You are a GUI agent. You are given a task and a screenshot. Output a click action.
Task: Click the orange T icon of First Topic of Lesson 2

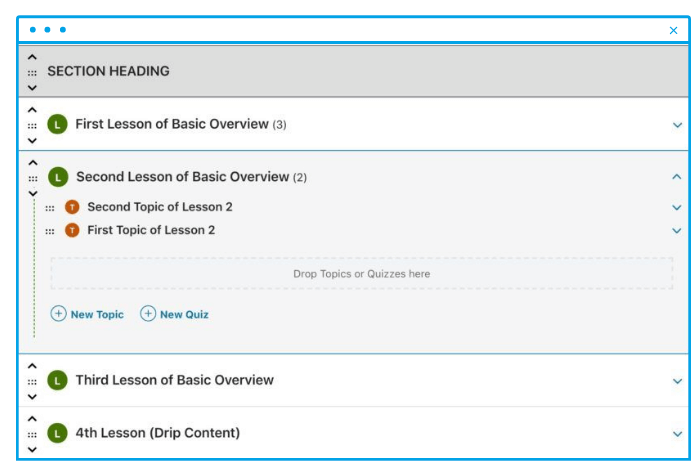tap(72, 231)
